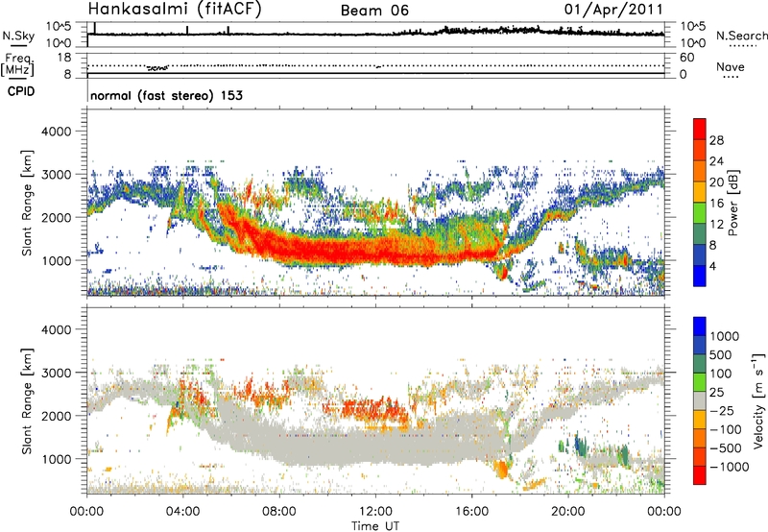Click the 16 tick on Power colorbar
Image resolution: width=768 pixels, height=532 pixels.
coord(716,204)
